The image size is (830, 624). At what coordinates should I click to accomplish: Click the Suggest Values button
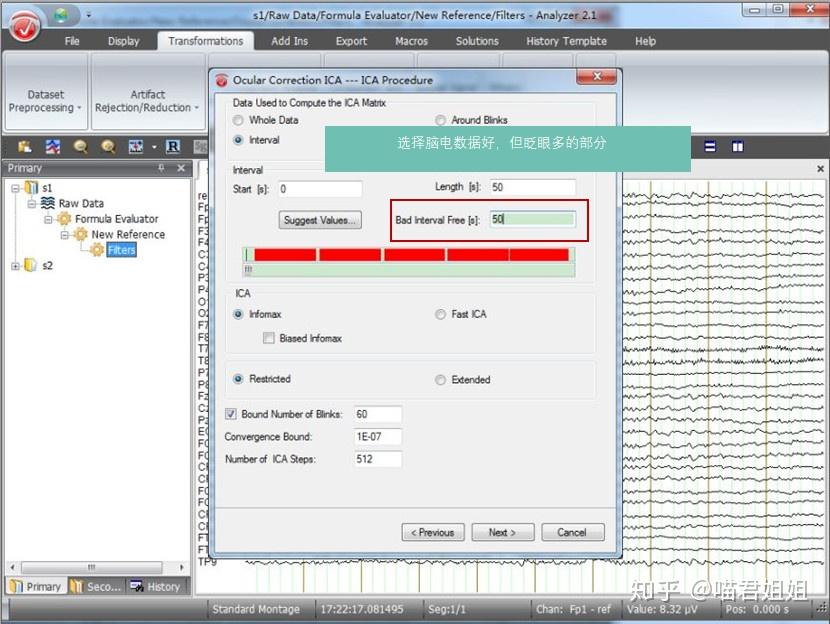pos(320,220)
